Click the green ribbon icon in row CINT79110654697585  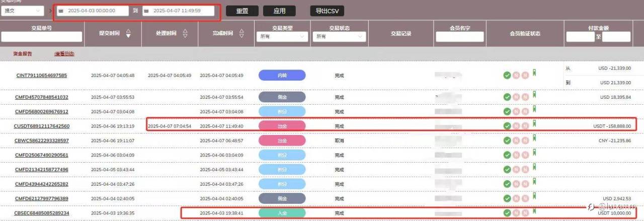(534, 73)
